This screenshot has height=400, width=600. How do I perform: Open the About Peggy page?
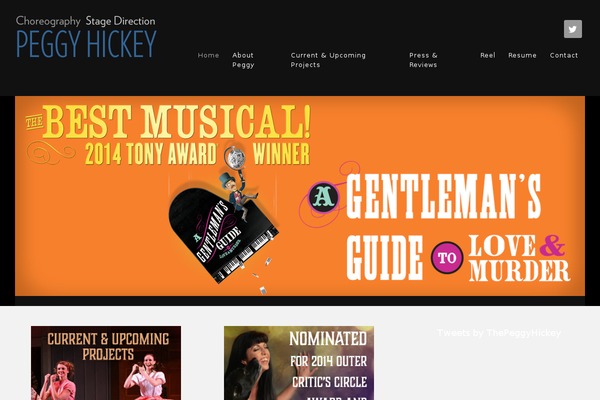243,60
